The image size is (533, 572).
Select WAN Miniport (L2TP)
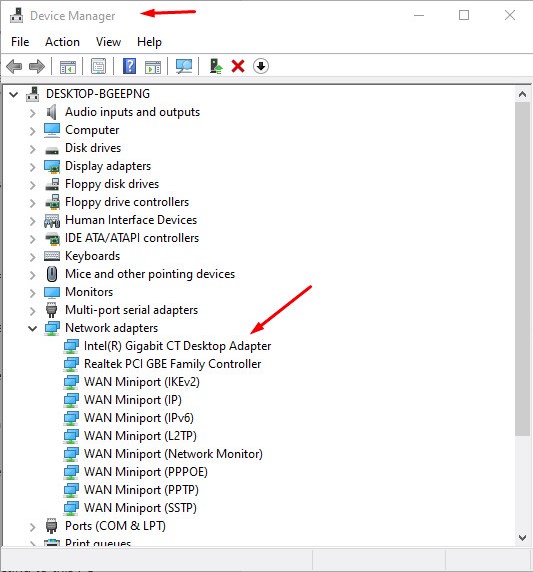tap(140, 436)
